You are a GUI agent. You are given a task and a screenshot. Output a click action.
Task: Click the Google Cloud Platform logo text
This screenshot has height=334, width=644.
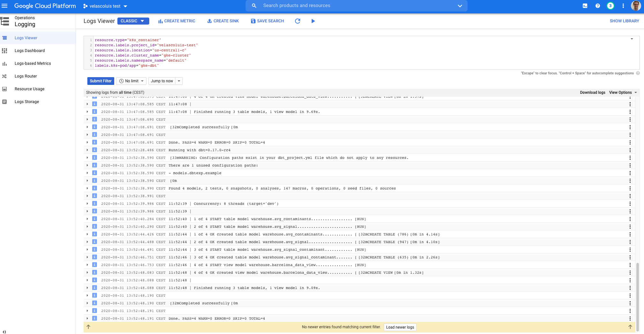pyautogui.click(x=45, y=6)
